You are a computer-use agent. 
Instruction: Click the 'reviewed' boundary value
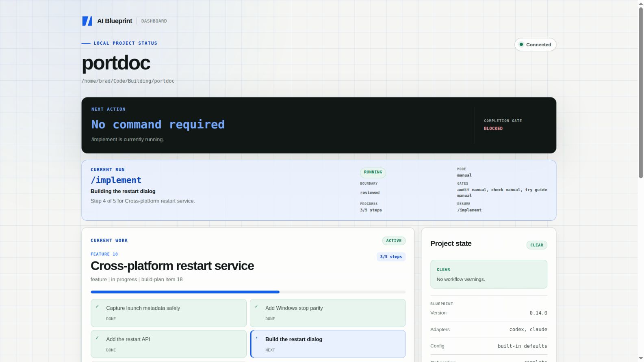pyautogui.click(x=370, y=193)
